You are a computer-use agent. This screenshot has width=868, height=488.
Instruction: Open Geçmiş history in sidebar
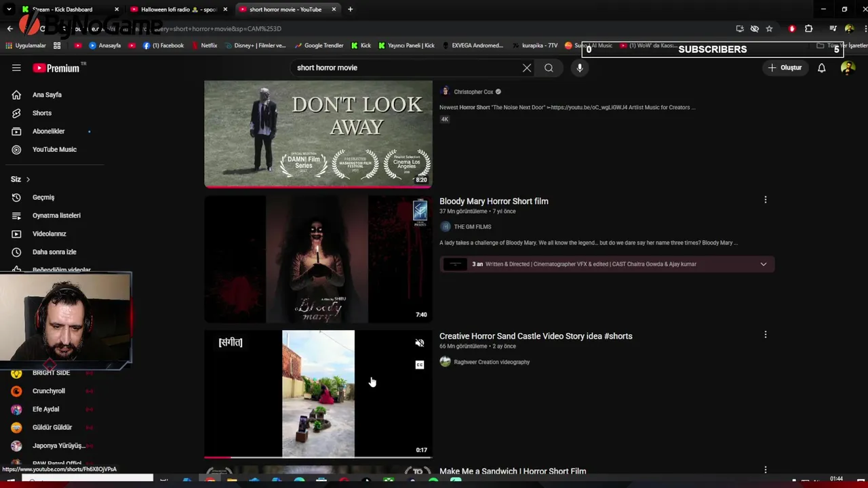(43, 197)
